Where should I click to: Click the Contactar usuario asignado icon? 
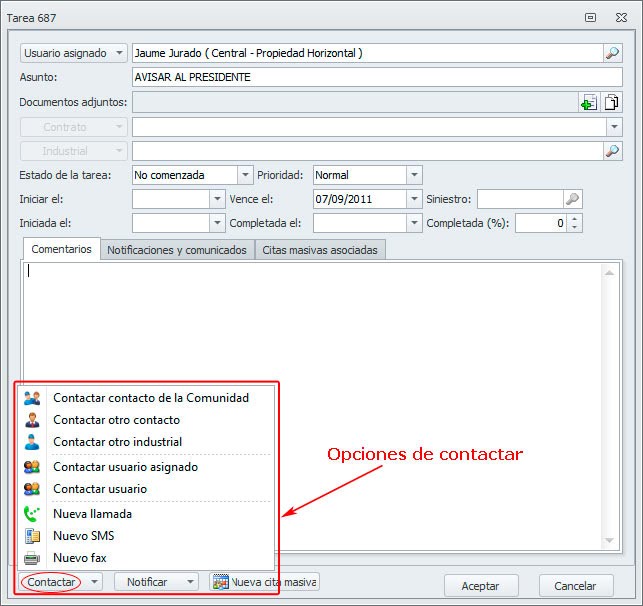click(x=32, y=467)
